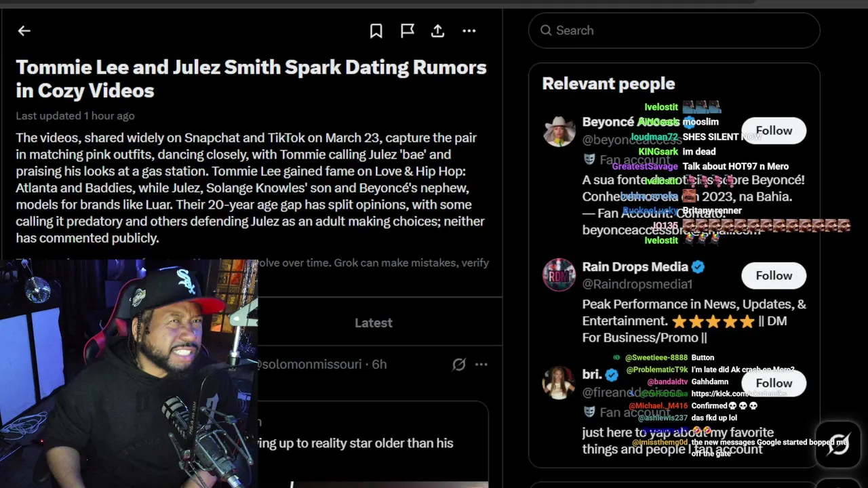Open Beyoncé Access profile picture
This screenshot has width=868, height=488.
tap(559, 131)
